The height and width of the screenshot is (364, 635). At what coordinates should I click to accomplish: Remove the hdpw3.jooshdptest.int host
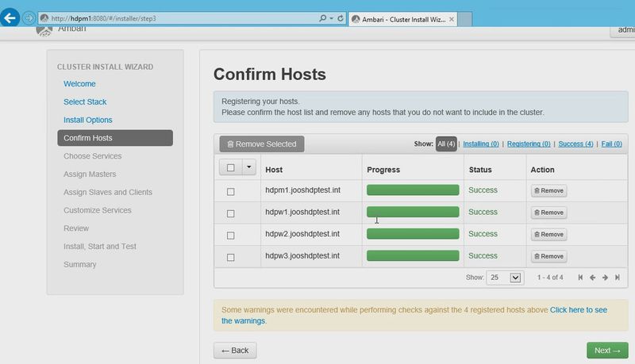tap(548, 256)
